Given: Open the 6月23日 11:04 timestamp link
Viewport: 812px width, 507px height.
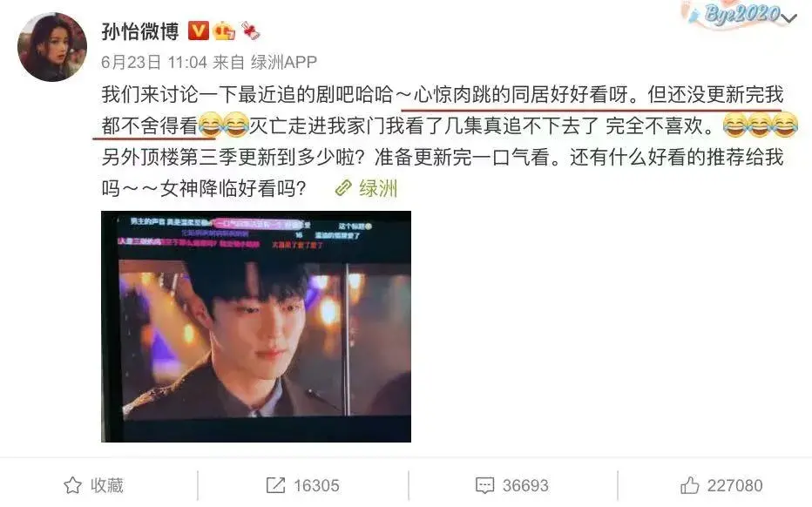Looking at the screenshot, I should pos(154,63).
